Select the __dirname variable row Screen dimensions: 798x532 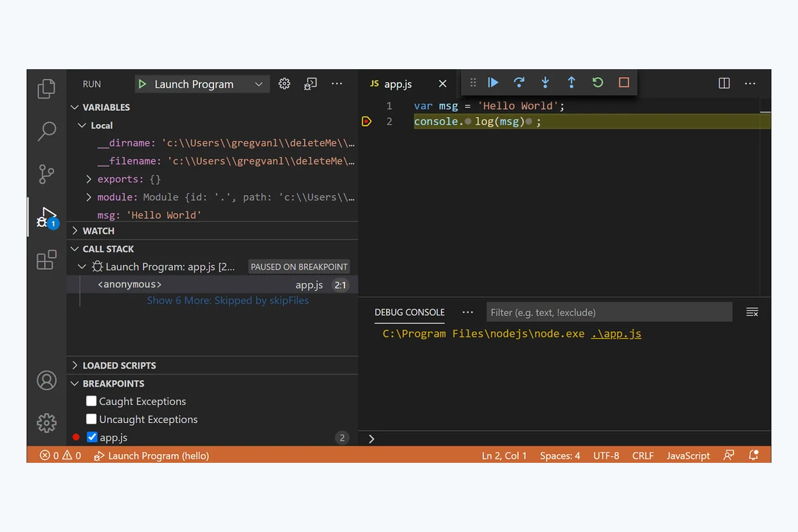tap(213, 143)
